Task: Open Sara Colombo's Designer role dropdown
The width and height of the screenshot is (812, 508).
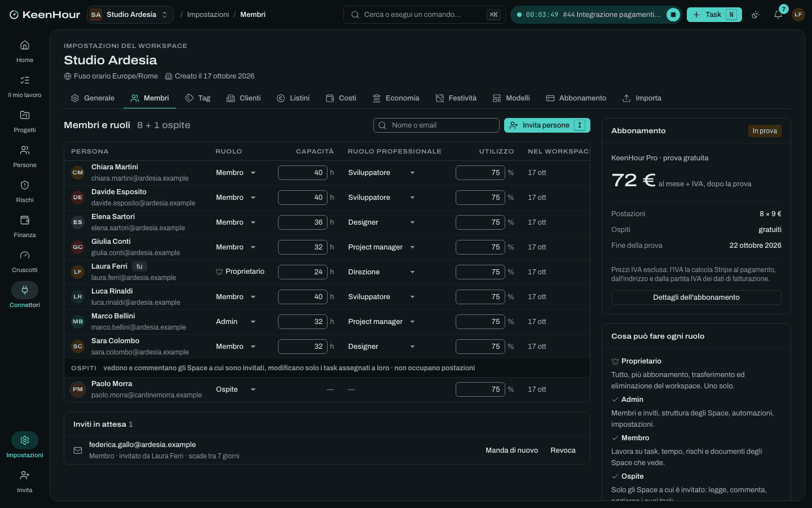Action: (x=382, y=347)
